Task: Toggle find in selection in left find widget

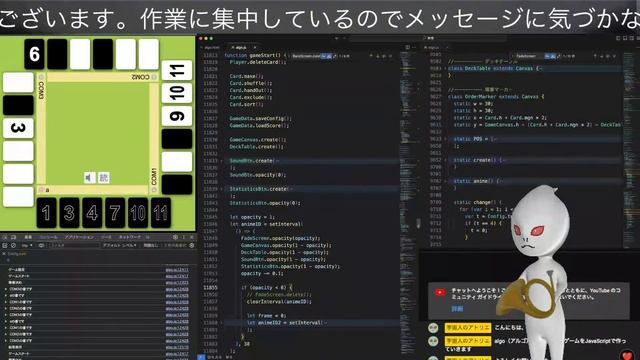Action: click(x=384, y=56)
